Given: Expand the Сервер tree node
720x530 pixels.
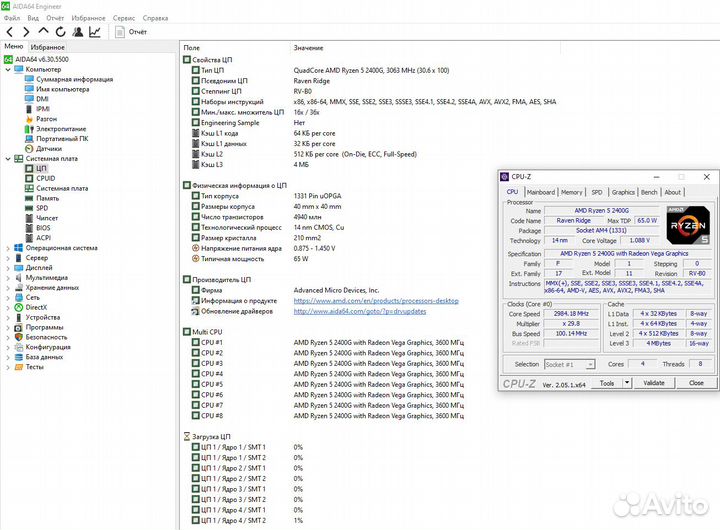Looking at the screenshot, I should pos(8,258).
